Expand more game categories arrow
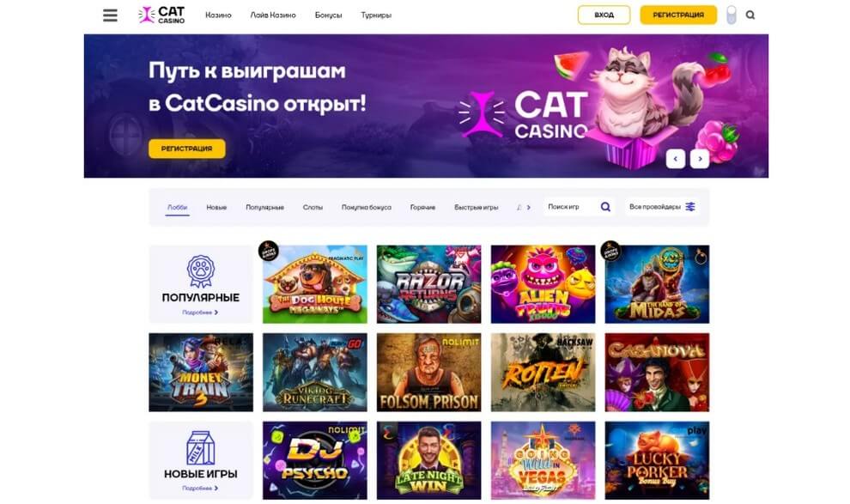This screenshot has height=504, width=850. coord(529,207)
